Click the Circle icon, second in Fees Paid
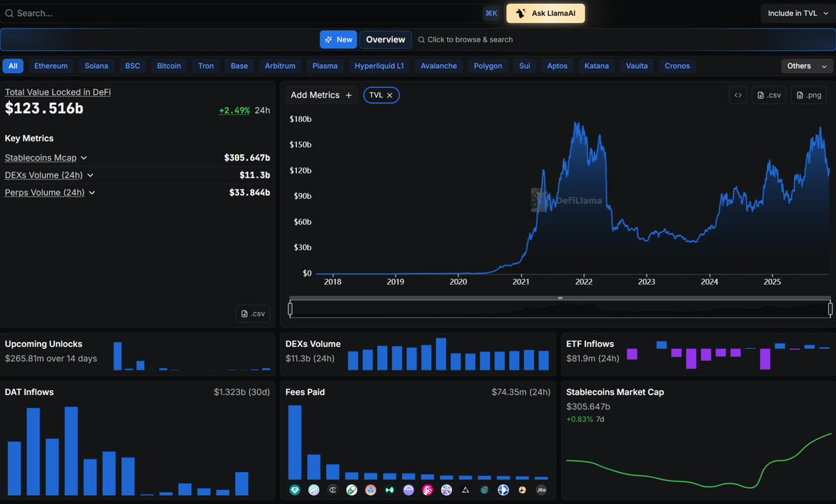The image size is (836, 504). [x=313, y=490]
